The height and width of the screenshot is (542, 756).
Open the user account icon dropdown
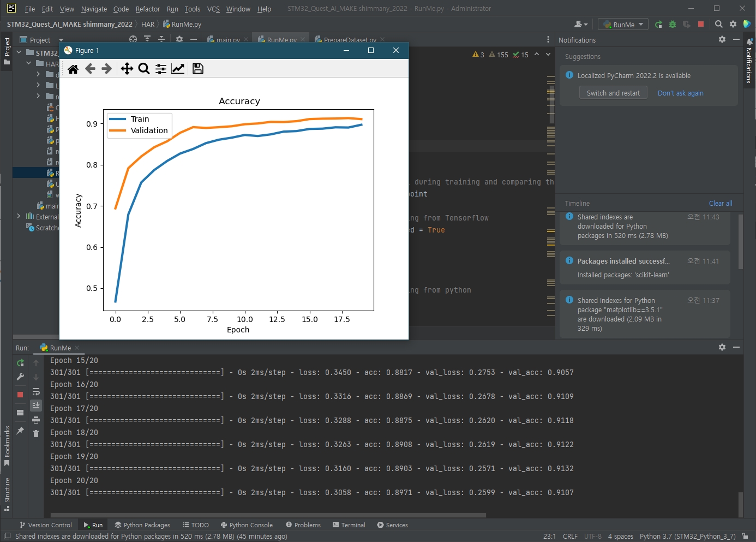[581, 25]
